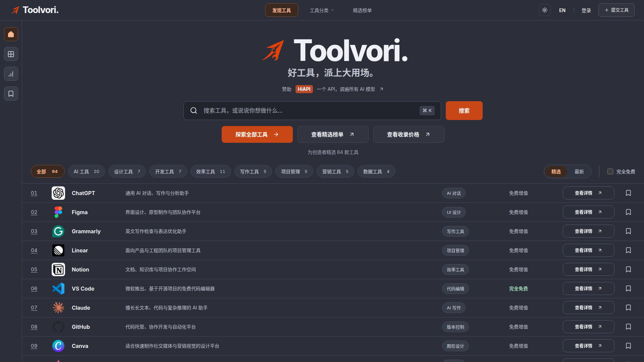
Task: Focus the tool search input field
Action: (312, 111)
